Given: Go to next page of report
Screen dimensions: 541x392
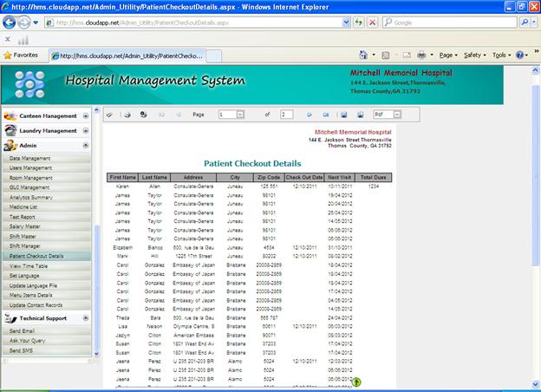Looking at the screenshot, I should [309, 114].
